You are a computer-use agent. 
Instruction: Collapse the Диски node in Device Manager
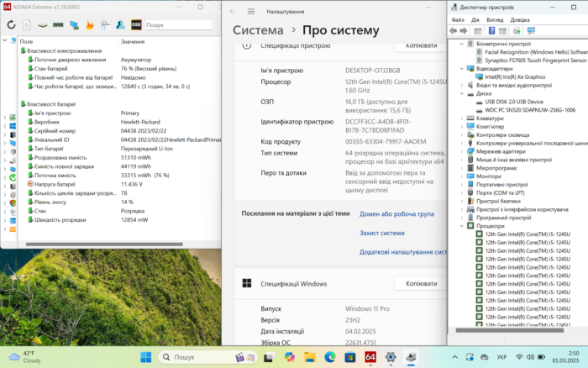pyautogui.click(x=462, y=93)
